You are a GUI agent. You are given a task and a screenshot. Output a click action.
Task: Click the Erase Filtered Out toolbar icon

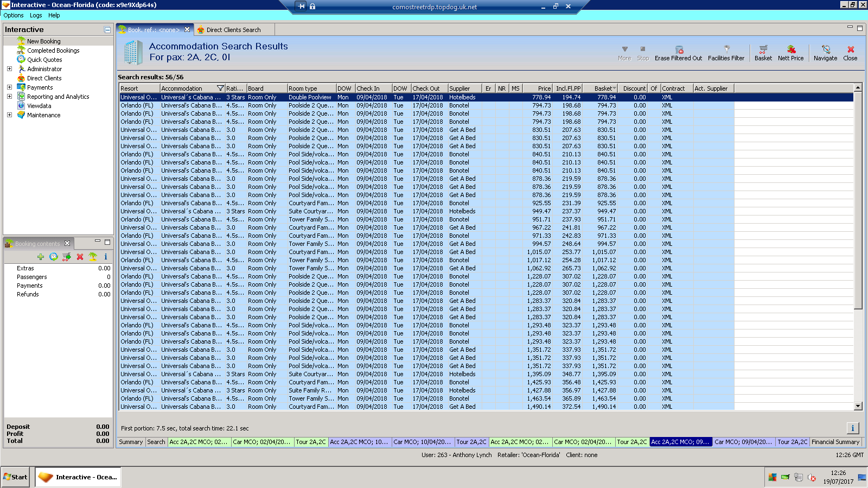(x=679, y=50)
